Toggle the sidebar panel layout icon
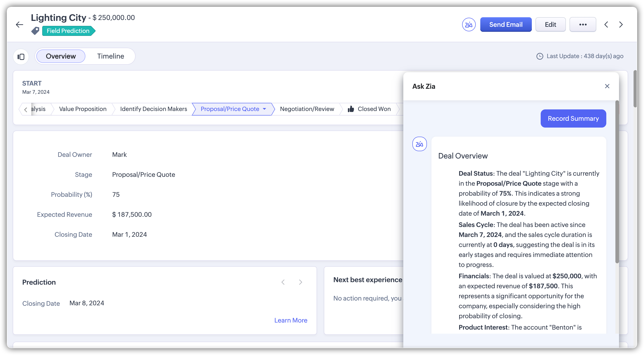 click(x=21, y=57)
